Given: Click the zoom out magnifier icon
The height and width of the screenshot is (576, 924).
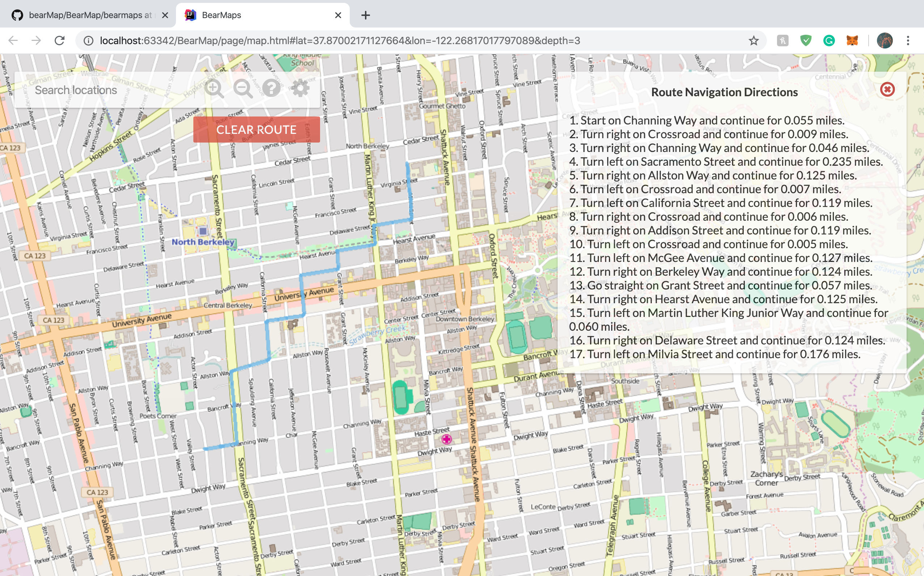Looking at the screenshot, I should (243, 89).
